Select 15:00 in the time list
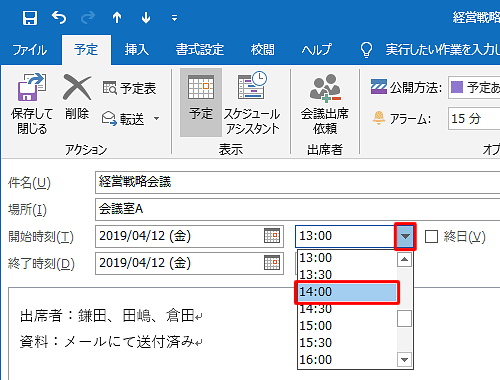500x380 pixels. point(347,326)
